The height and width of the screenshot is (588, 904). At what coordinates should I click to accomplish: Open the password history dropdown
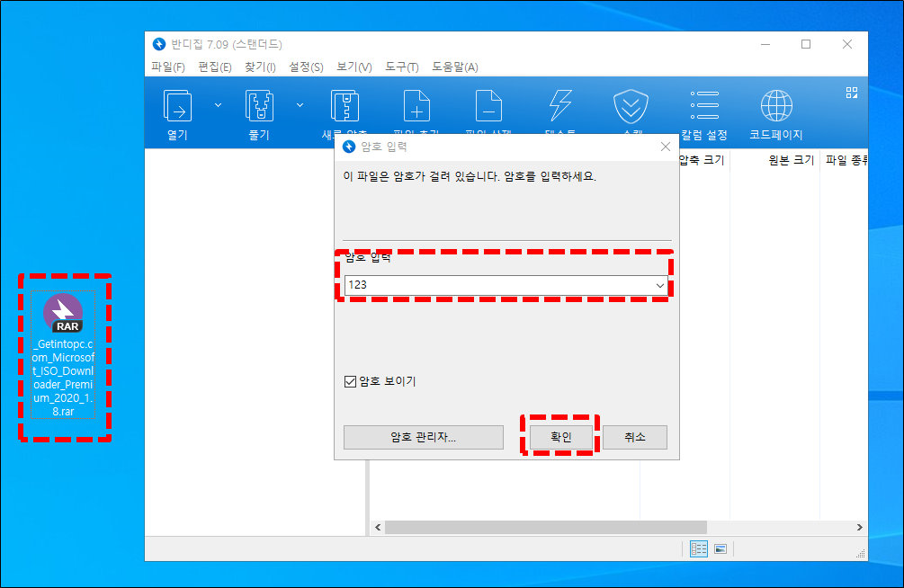(x=659, y=284)
